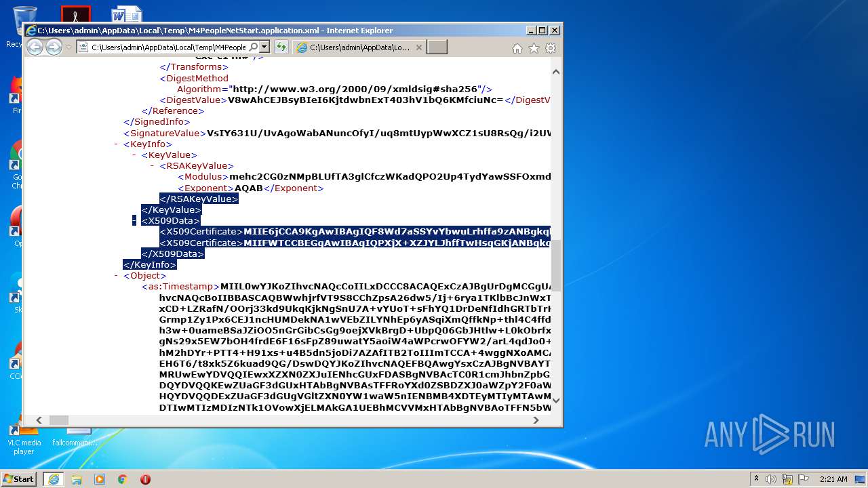The width and height of the screenshot is (868, 488).
Task: Click the 2:21 AM clock
Action: pos(833,479)
